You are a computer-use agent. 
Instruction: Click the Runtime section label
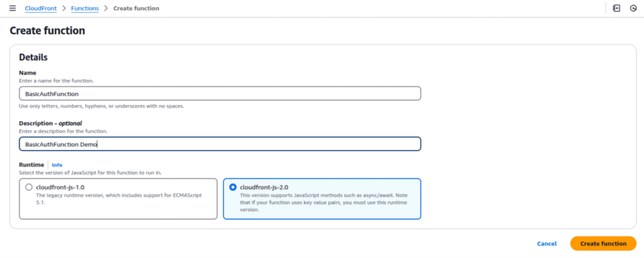[x=31, y=165]
